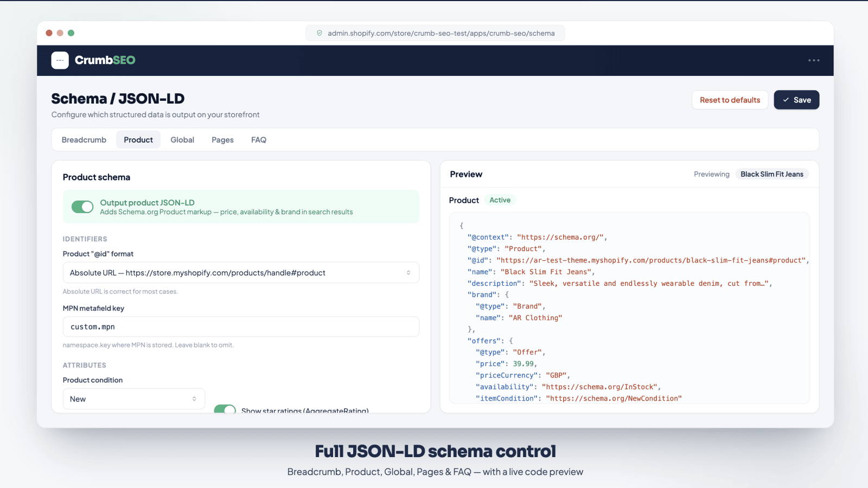Click the CrumbSEO logo icon

coord(60,60)
